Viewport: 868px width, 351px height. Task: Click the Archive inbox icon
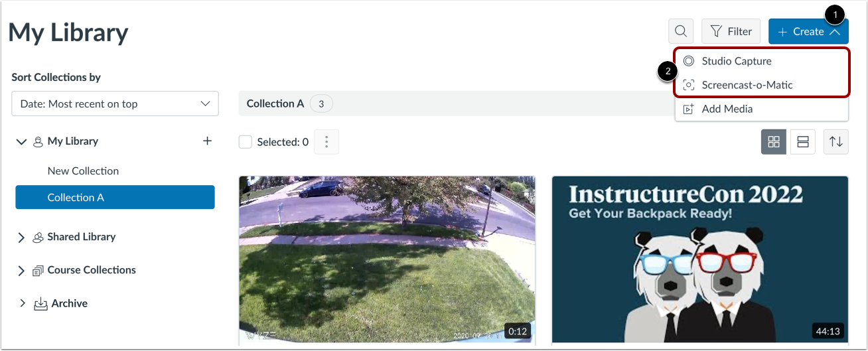pos(40,304)
